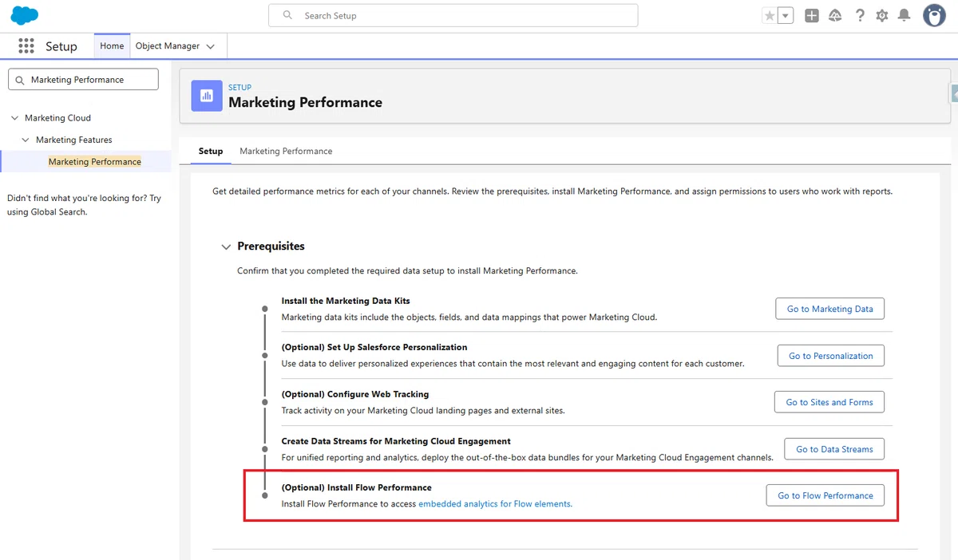Click Install the Marketing Data Kits heading

point(346,301)
